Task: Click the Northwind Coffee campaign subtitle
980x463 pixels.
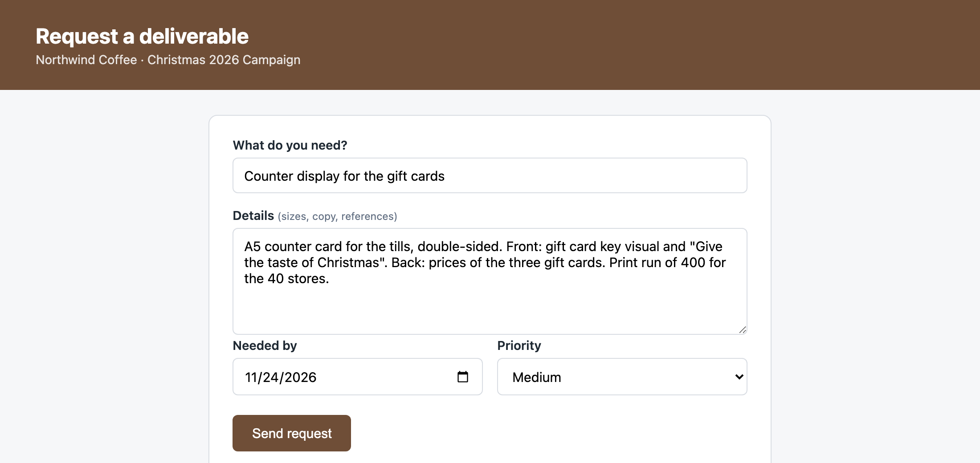Action: (168, 60)
